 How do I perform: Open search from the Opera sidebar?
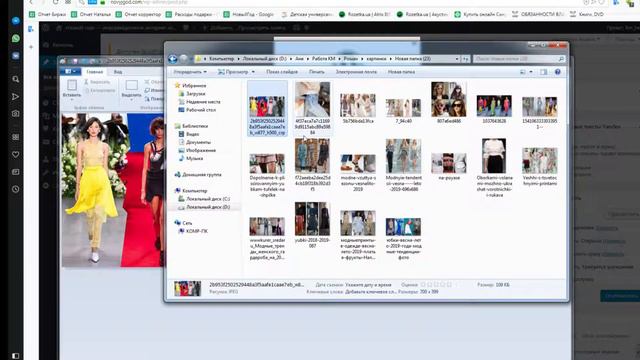16,79
